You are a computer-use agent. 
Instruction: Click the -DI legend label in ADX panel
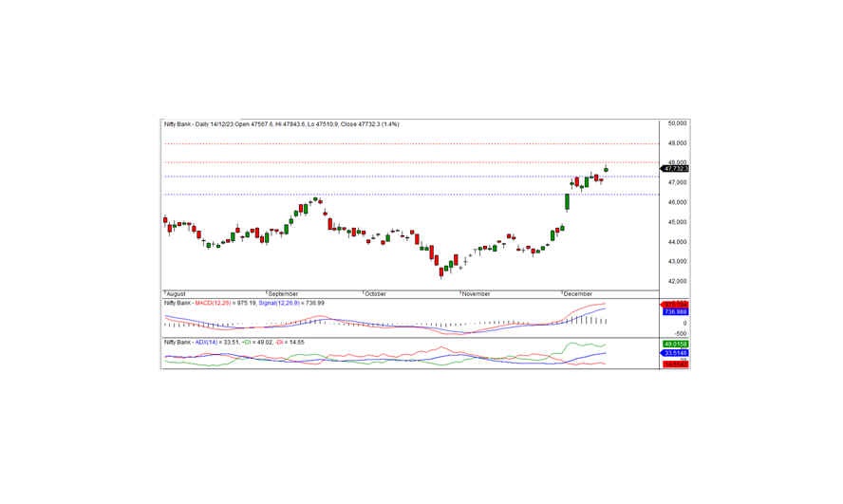279,341
